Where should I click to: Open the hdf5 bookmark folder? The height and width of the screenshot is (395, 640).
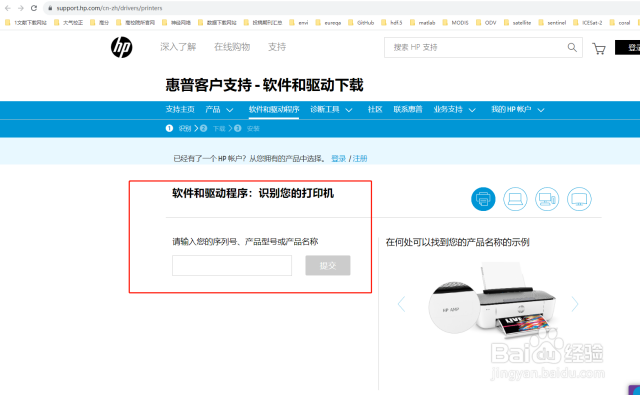392,23
